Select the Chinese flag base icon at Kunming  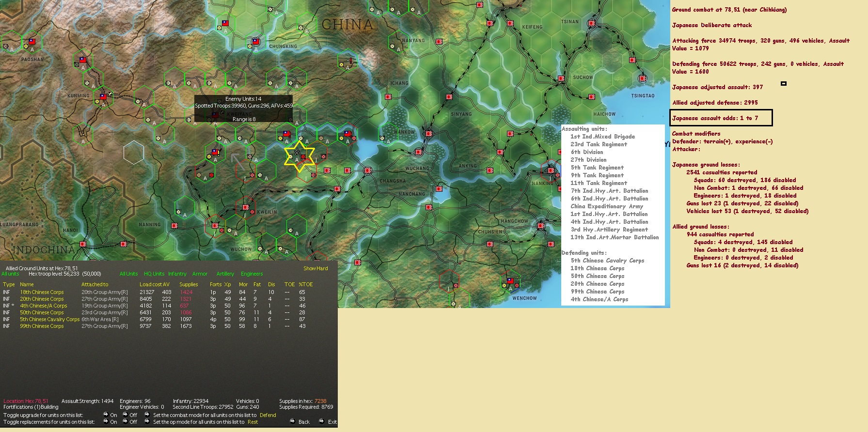tap(103, 97)
